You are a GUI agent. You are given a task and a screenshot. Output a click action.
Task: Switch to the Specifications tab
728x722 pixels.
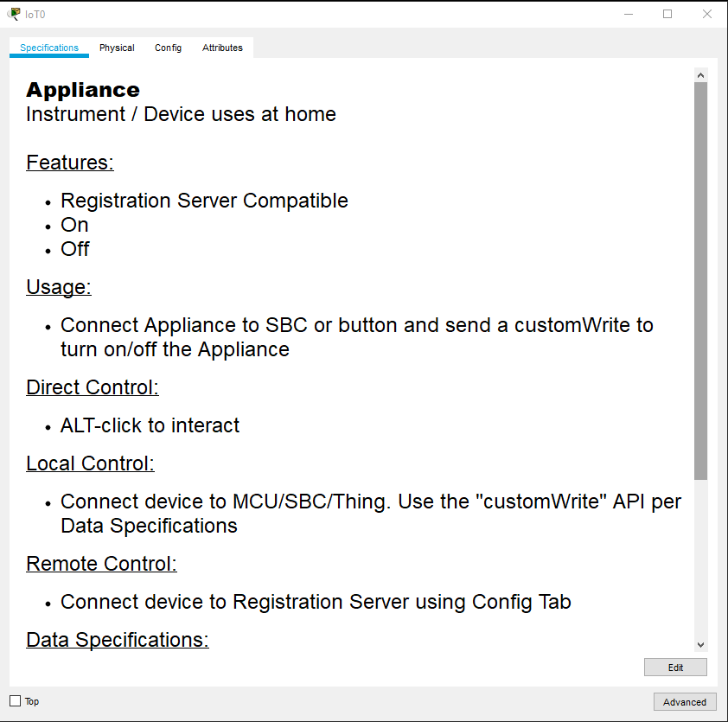click(49, 48)
